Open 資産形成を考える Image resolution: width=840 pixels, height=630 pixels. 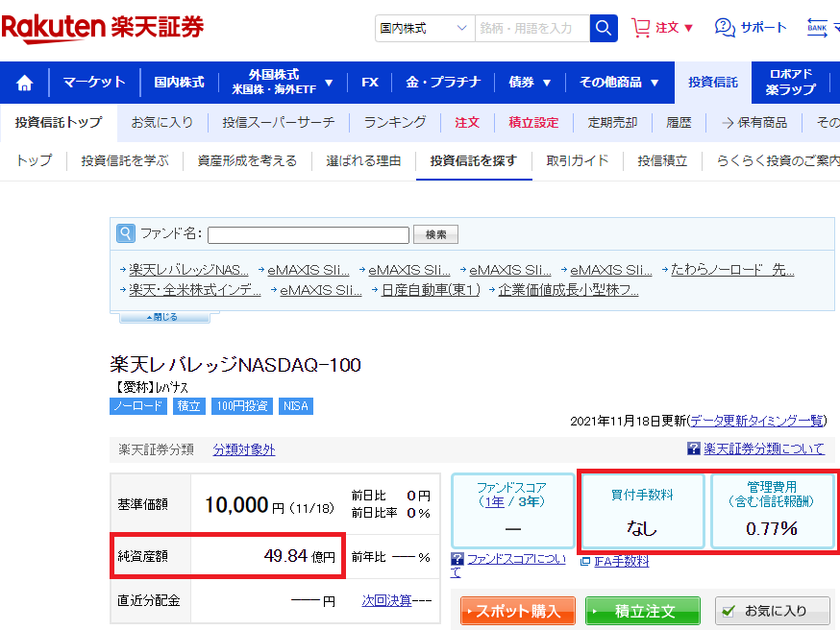247,160
